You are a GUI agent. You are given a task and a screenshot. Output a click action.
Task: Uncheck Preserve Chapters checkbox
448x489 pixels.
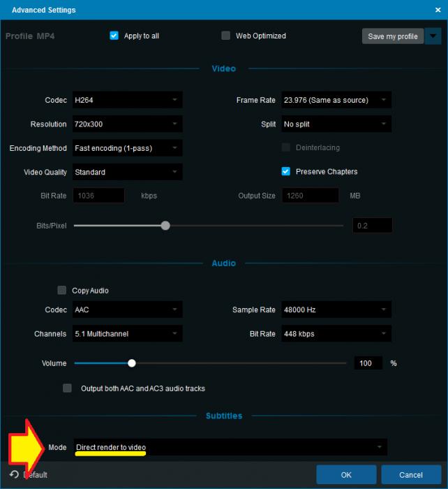(285, 171)
